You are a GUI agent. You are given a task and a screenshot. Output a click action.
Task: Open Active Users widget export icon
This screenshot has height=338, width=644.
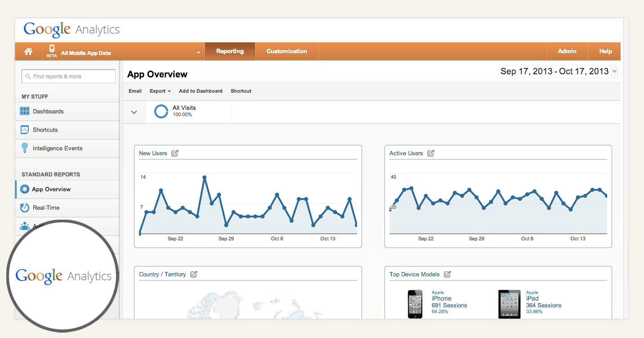pyautogui.click(x=431, y=153)
